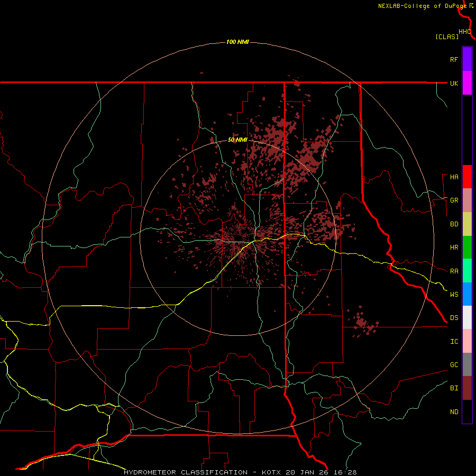
Task: Click the RF legend label
Action: (x=454, y=59)
